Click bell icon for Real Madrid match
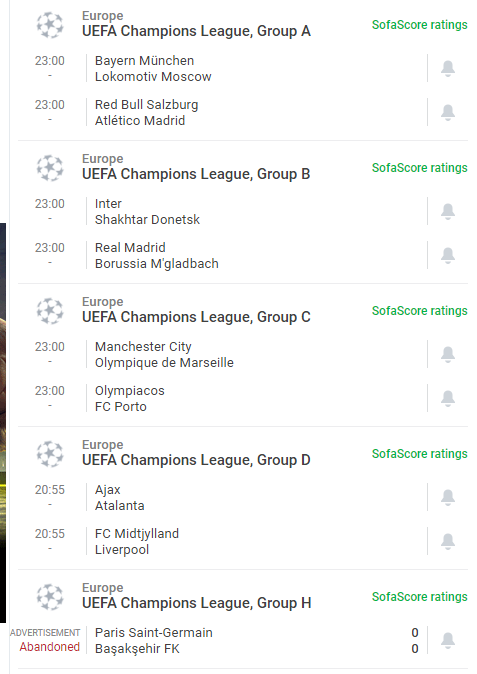This screenshot has width=477, height=674. click(448, 255)
